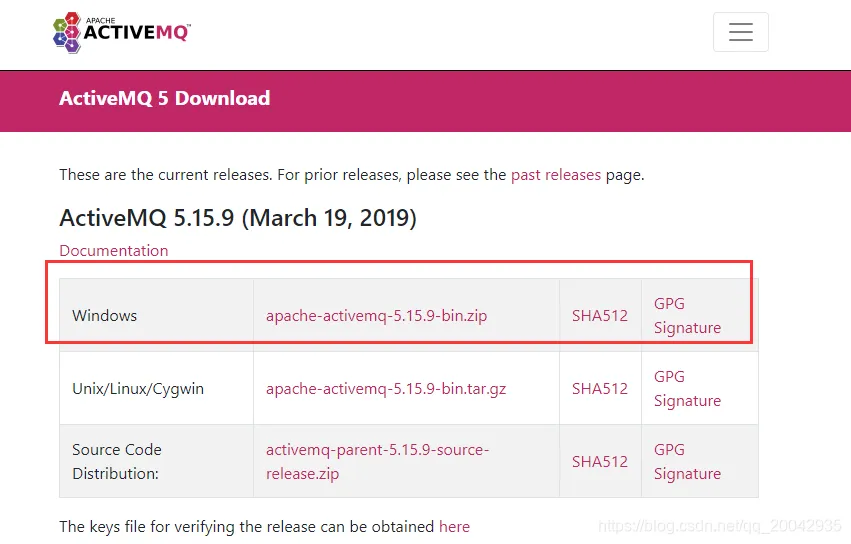Open the hamburger navigation menu

(740, 32)
